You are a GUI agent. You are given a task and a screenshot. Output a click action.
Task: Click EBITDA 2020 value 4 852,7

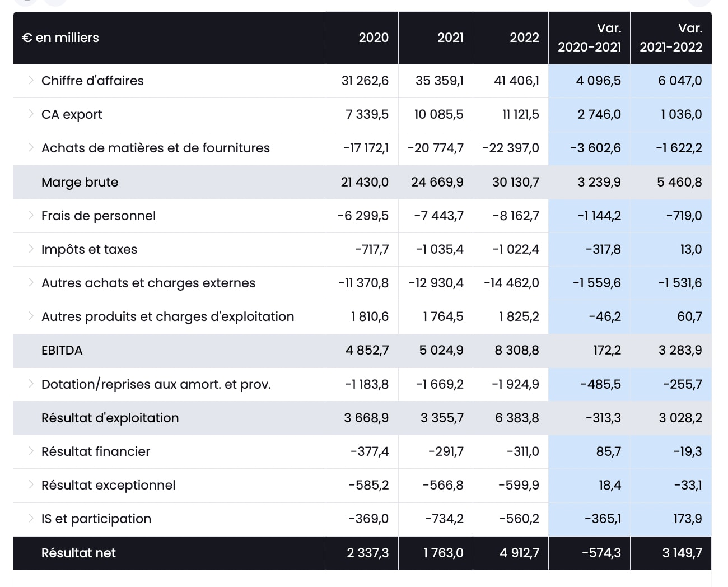[x=367, y=350]
